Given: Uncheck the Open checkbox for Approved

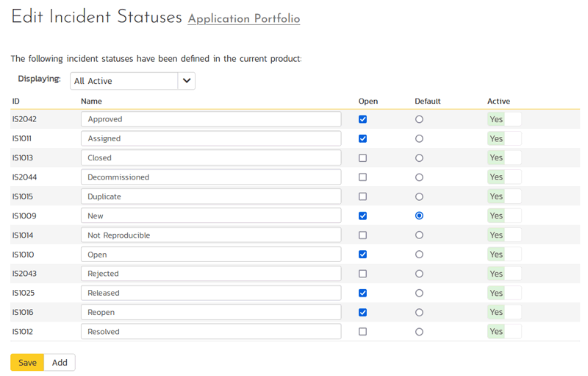Looking at the screenshot, I should coord(362,119).
